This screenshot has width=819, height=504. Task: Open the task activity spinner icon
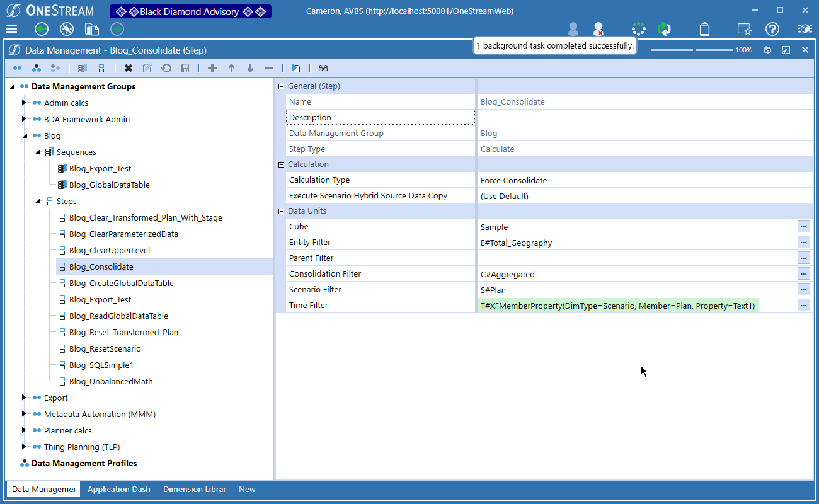point(638,29)
